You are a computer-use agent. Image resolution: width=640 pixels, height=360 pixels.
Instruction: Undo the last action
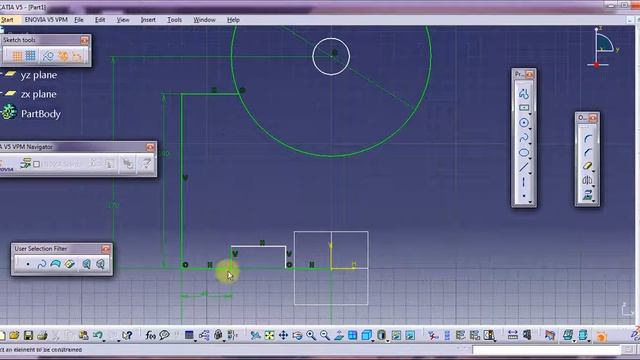point(97,336)
